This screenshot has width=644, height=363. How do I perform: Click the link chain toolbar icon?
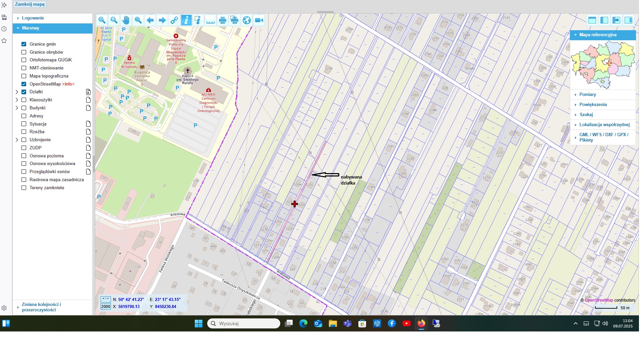(x=174, y=20)
